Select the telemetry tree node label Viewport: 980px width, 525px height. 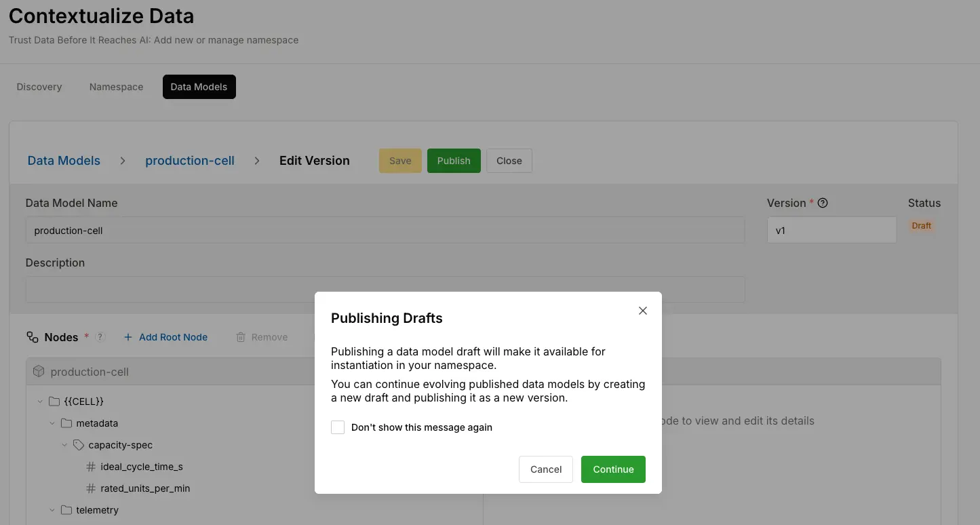click(x=97, y=510)
